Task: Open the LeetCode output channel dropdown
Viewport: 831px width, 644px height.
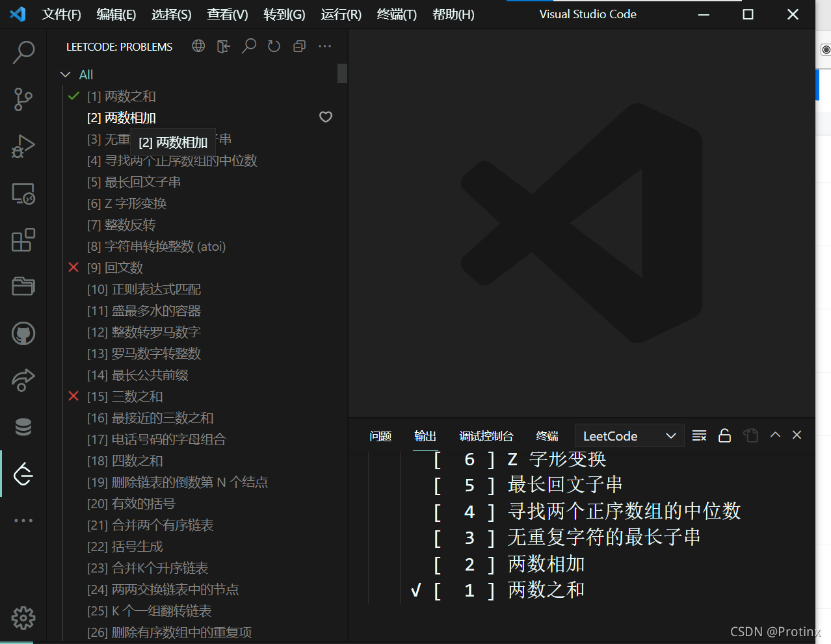Action: point(629,436)
